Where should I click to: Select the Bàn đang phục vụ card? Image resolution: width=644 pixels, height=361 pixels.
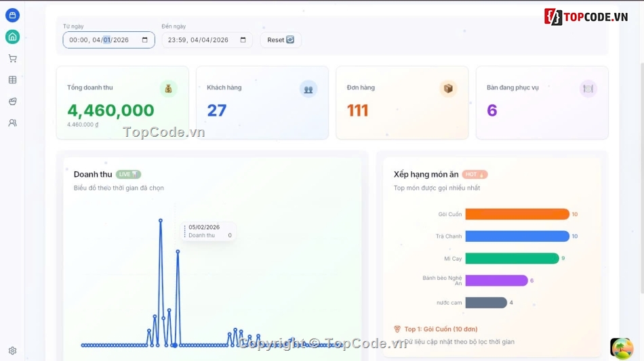pyautogui.click(x=542, y=102)
